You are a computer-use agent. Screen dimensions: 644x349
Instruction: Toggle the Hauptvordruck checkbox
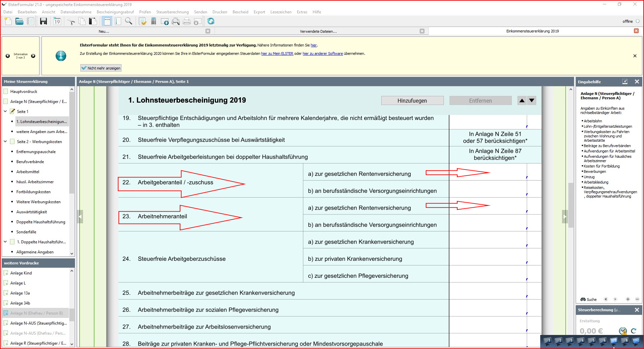pyautogui.click(x=5, y=91)
